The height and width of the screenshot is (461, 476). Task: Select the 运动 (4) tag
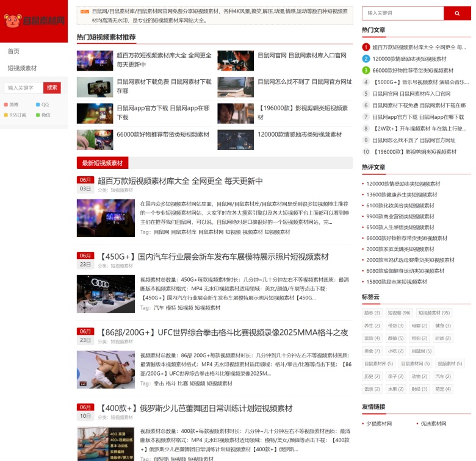click(x=372, y=338)
